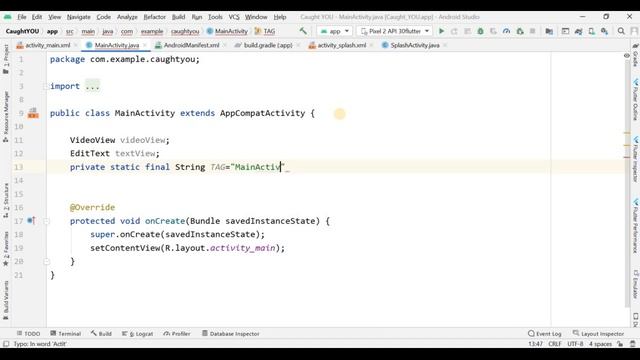Open the Project tool window sidebar button
Viewport: 640px width, 360px height.
pyautogui.click(x=6, y=59)
